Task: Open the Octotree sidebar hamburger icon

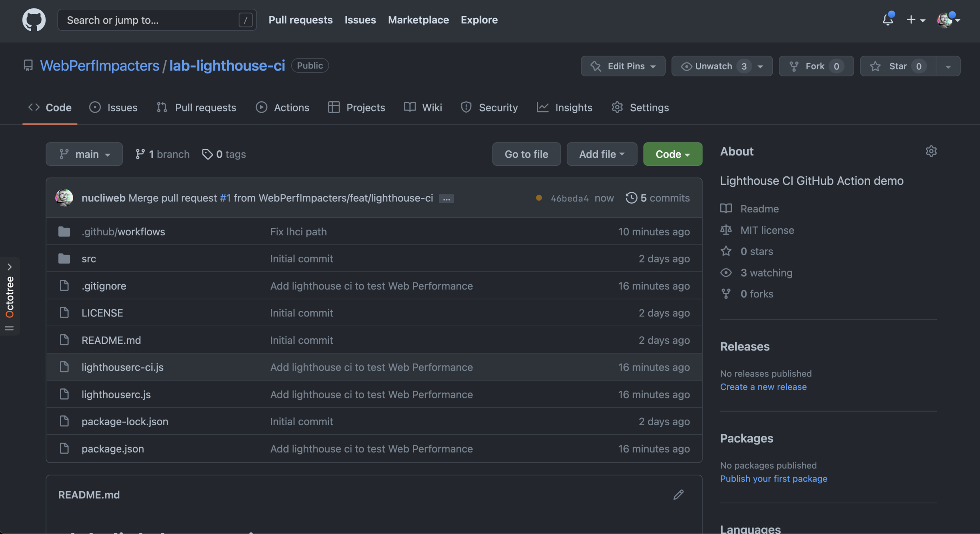Action: [x=9, y=328]
